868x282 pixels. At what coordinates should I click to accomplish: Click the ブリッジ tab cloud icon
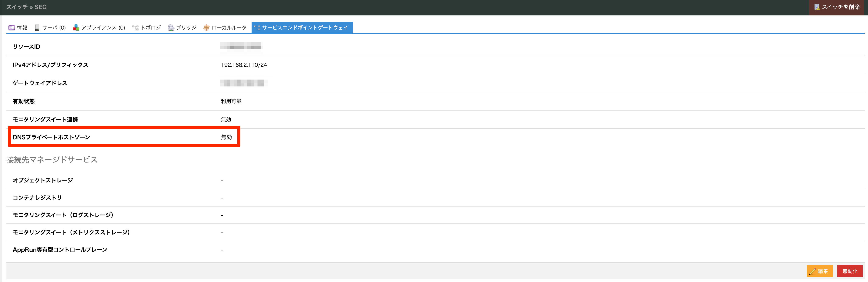(x=171, y=28)
